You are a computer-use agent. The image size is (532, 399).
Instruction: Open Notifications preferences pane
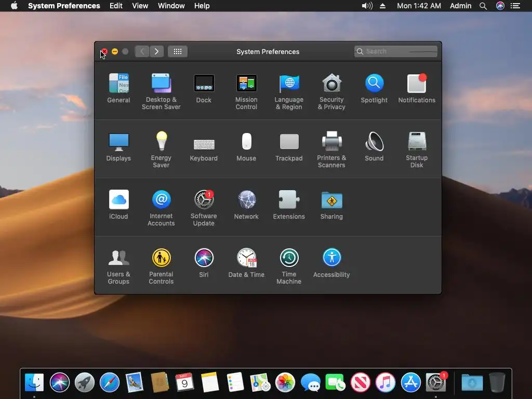pyautogui.click(x=417, y=88)
